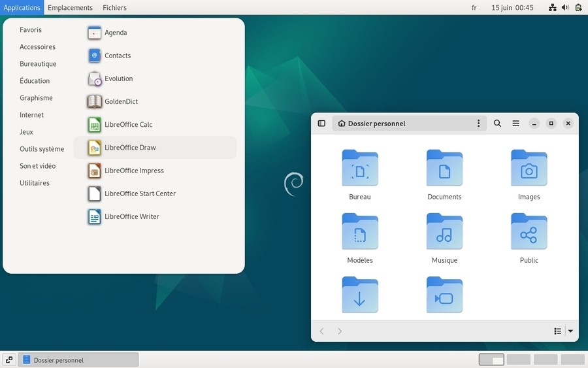
Task: Open the Images folder
Action: [x=529, y=175]
